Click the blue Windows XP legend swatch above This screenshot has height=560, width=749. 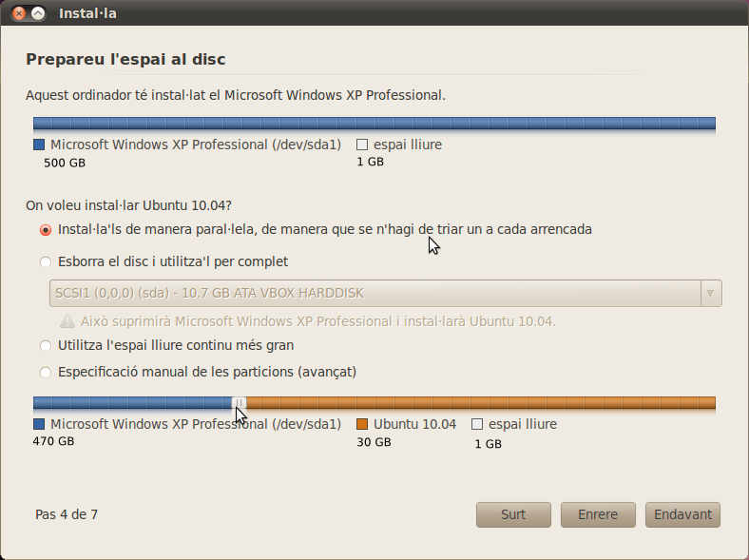point(39,145)
